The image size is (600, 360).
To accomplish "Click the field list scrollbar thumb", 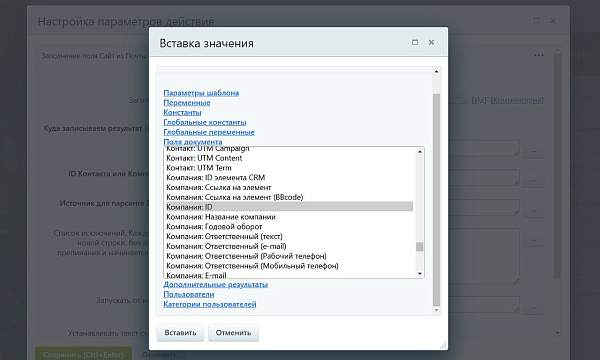I will pyautogui.click(x=420, y=247).
